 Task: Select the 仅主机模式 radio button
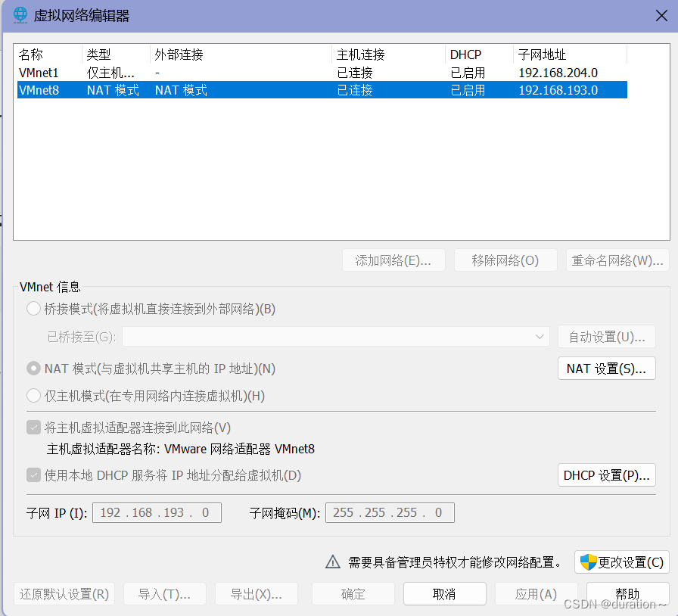click(x=33, y=396)
